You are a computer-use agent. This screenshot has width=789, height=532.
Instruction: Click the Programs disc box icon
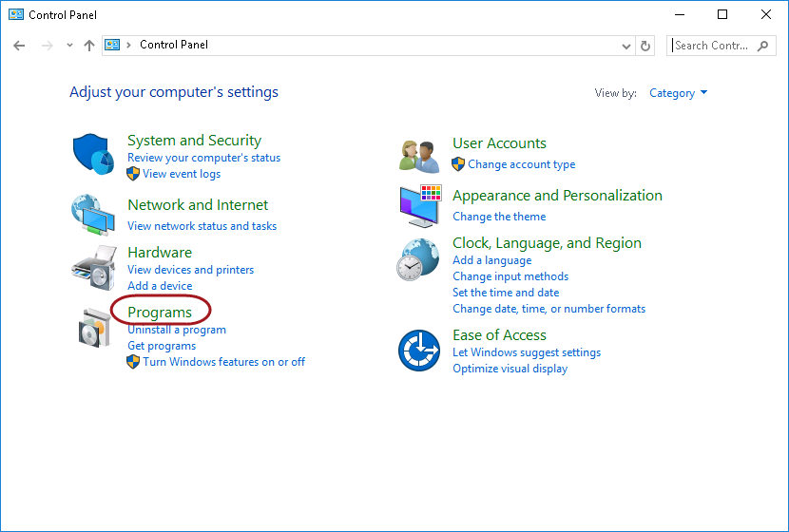[x=93, y=328]
